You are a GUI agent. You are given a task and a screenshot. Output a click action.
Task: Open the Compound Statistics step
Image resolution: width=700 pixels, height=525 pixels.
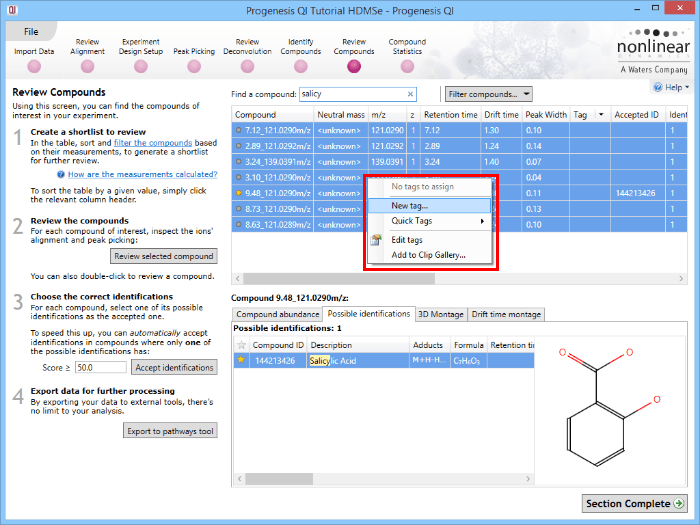point(407,67)
